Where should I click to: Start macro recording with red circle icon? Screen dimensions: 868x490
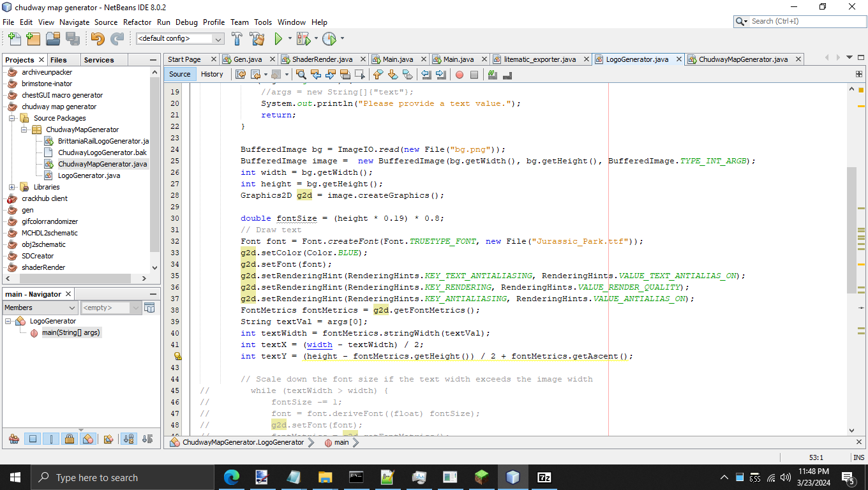click(459, 75)
